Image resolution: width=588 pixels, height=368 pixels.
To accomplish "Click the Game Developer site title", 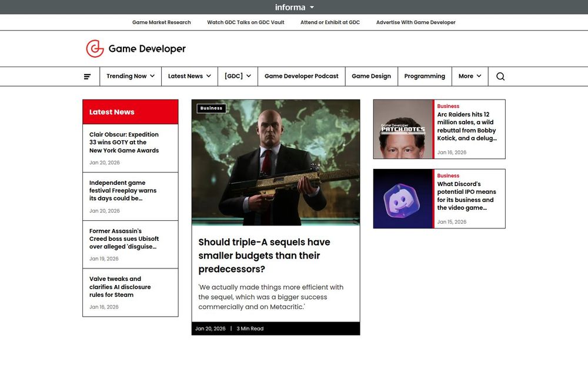I will [147, 49].
